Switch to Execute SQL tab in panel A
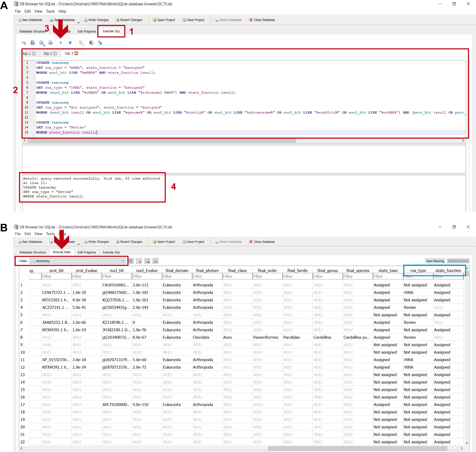Screen dimensions: 476x452 pos(111,31)
